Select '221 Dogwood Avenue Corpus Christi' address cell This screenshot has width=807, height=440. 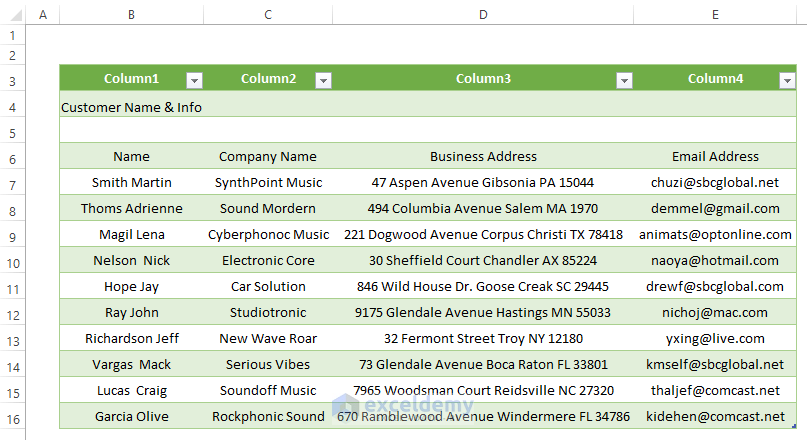coord(483,234)
